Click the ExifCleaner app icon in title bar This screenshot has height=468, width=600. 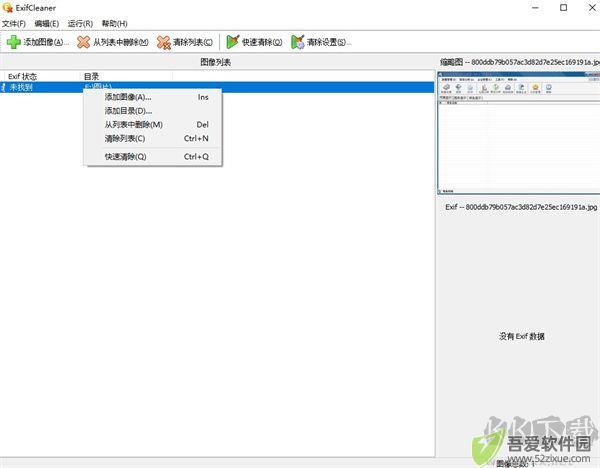7,7
